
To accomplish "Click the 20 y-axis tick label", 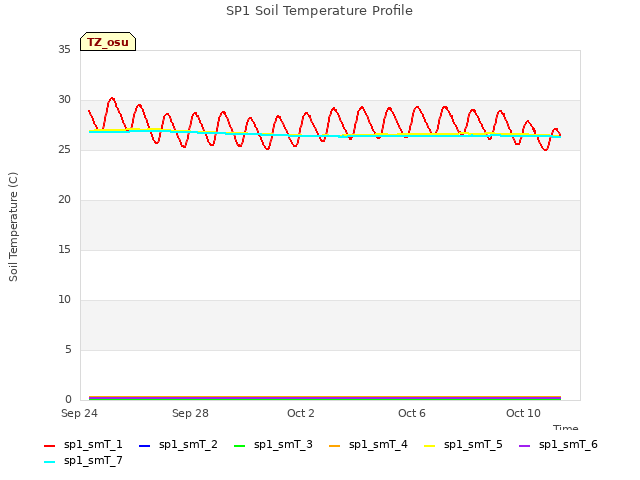I will [64, 200].
